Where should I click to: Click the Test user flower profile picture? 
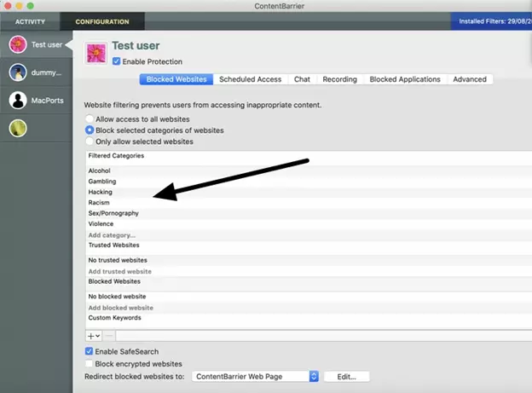[x=97, y=53]
